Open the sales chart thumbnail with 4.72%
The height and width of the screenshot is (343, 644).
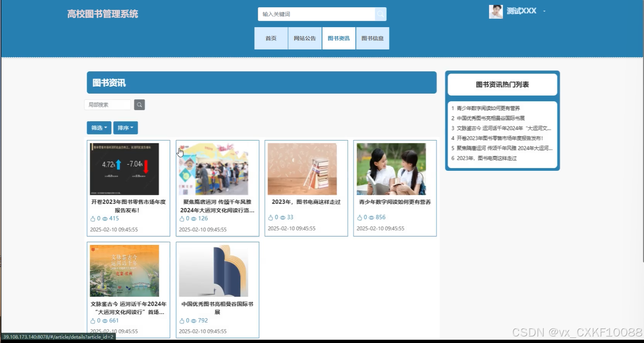(x=125, y=169)
